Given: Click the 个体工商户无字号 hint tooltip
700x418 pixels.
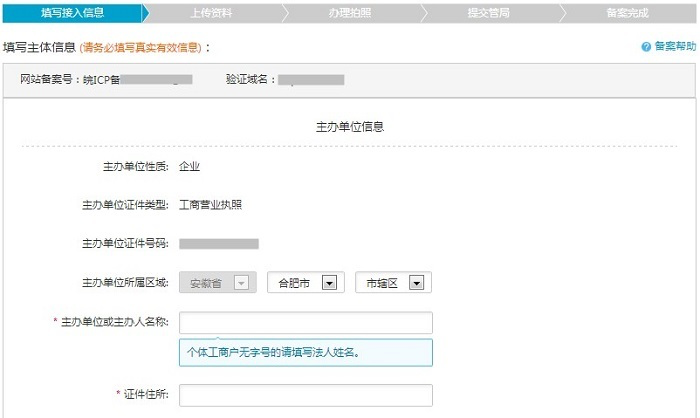Looking at the screenshot, I should (x=305, y=353).
